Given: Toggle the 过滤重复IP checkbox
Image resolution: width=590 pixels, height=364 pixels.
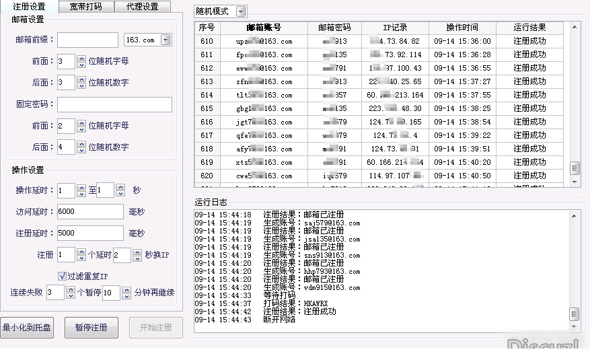Looking at the screenshot, I should 62,277.
